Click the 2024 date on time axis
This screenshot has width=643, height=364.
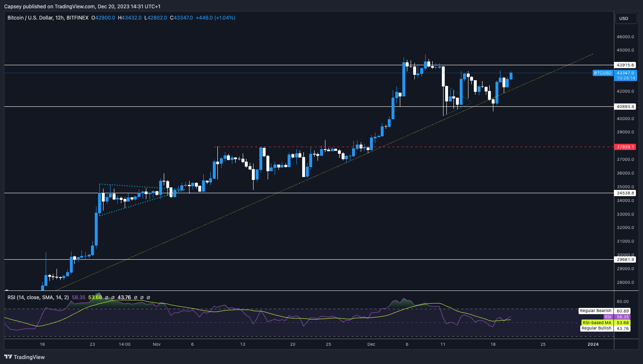[593, 344]
